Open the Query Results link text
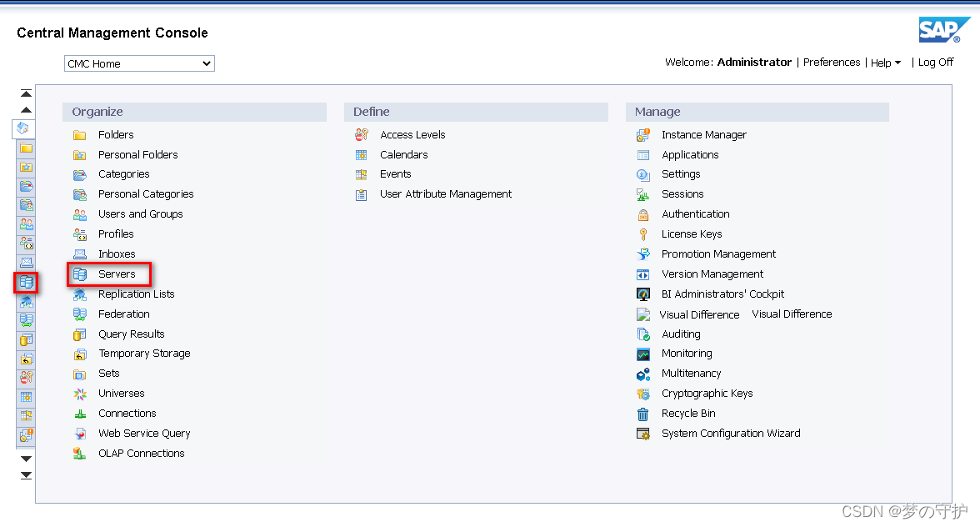This screenshot has height=527, width=980. click(132, 334)
